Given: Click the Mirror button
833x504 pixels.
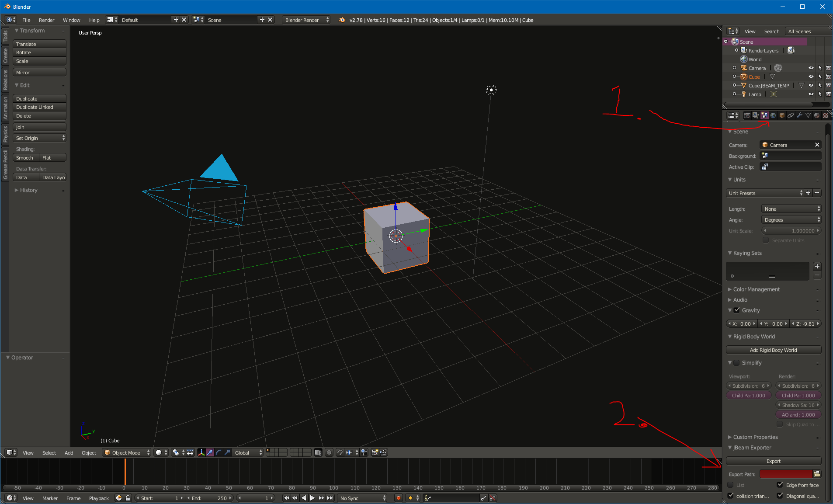Looking at the screenshot, I should pos(39,73).
